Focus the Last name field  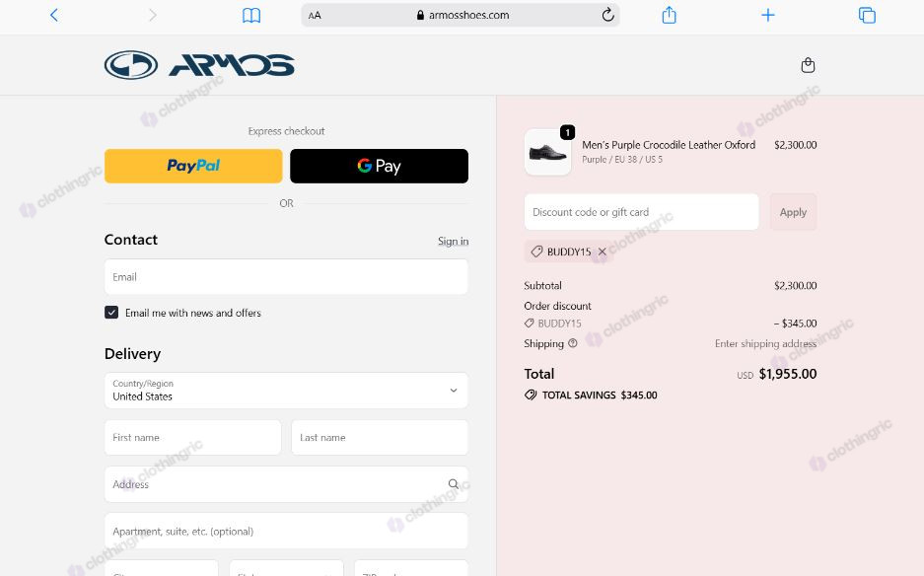click(x=380, y=438)
